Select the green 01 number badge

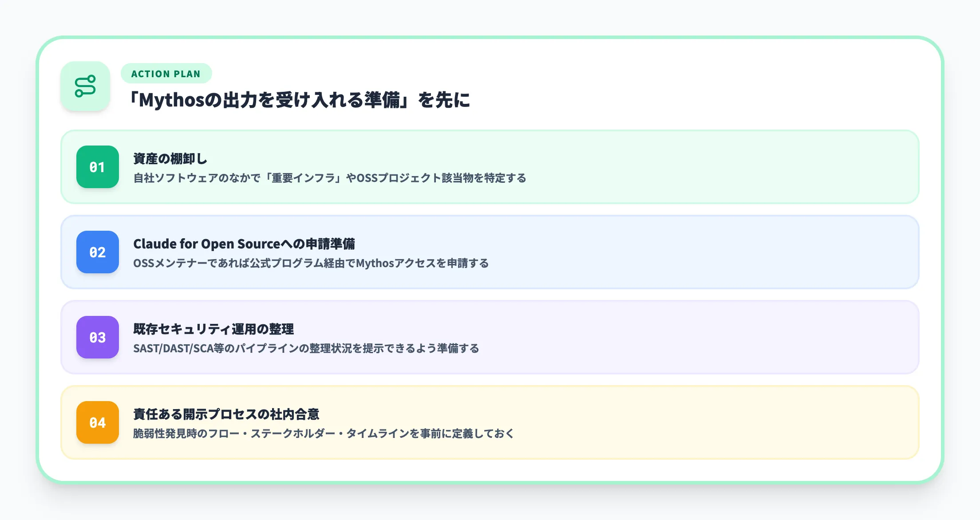97,167
